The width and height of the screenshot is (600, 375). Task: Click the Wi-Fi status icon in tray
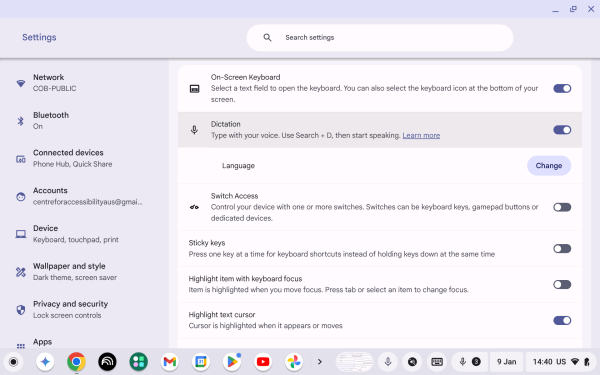coord(575,362)
